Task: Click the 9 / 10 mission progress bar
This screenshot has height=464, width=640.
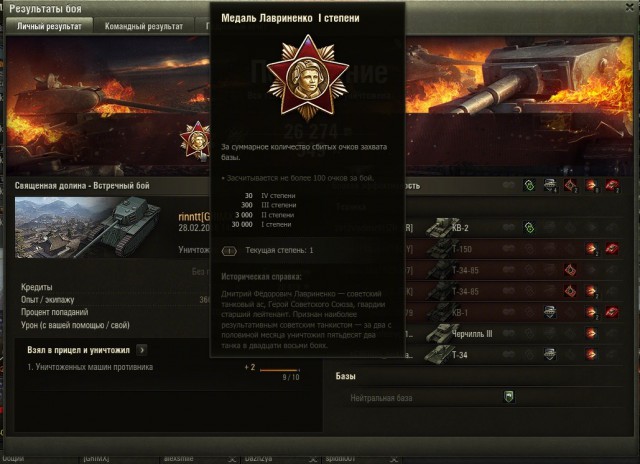Action: coord(280,370)
